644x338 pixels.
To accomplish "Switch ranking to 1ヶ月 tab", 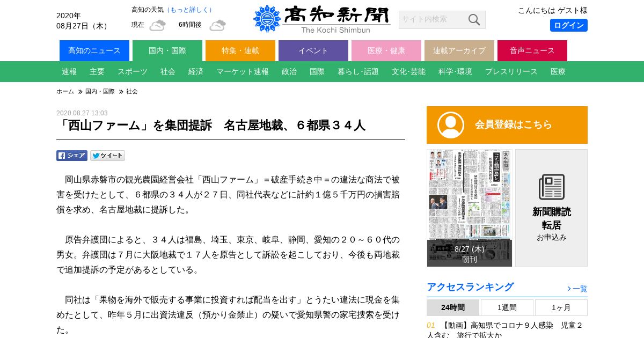I will [561, 307].
